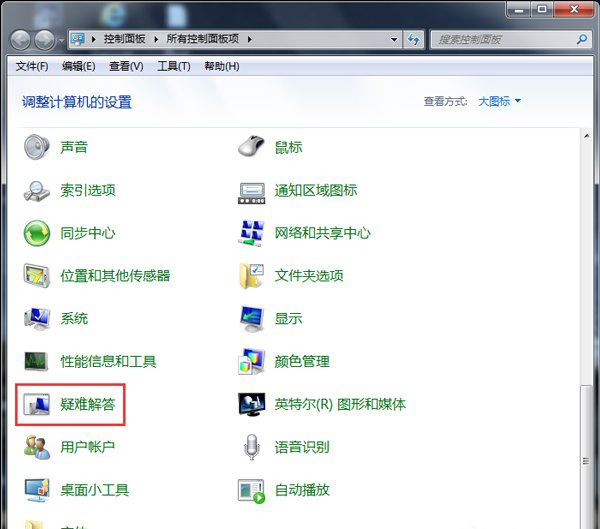Expand the arrow after 所有控制面板项 breadcrumb
The height and width of the screenshot is (529, 600).
[249, 39]
